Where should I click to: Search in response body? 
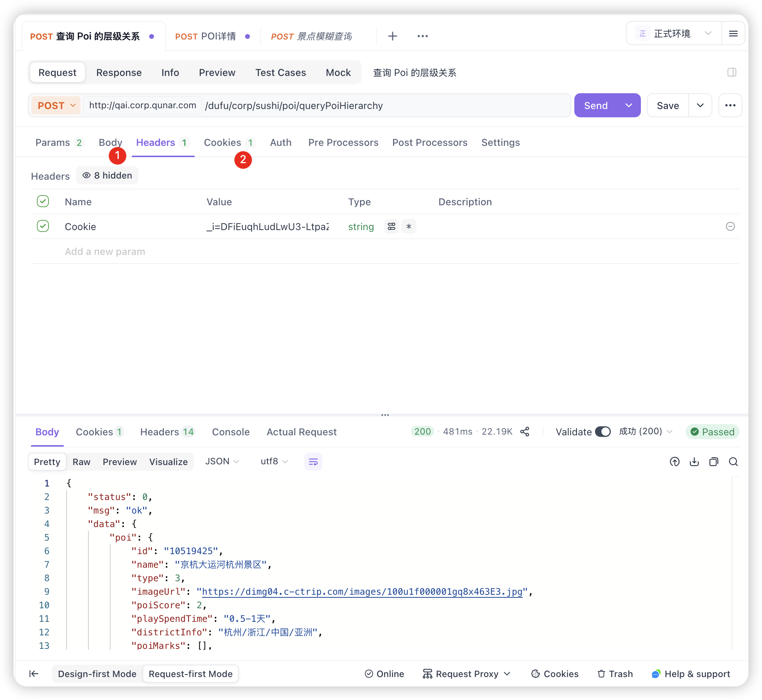click(733, 462)
